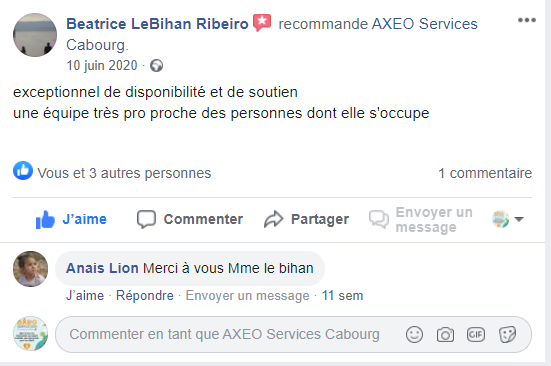Insert an emoji in the comment
551x366 pixels.
(414, 334)
